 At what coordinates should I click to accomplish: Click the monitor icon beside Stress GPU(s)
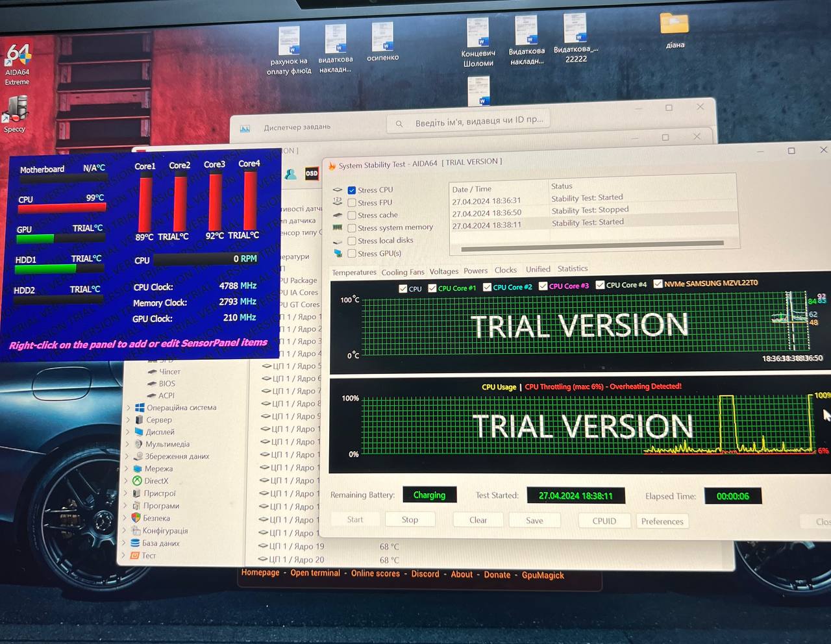click(x=338, y=253)
